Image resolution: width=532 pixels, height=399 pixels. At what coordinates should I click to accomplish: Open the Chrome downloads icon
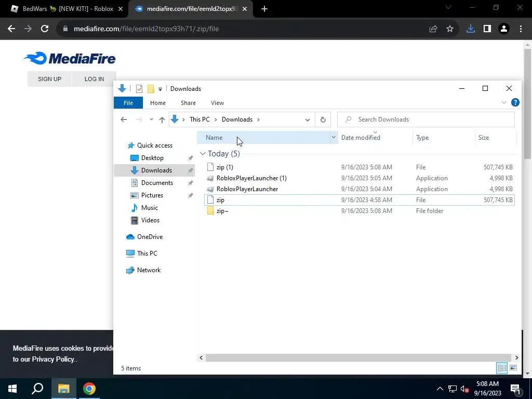pos(471,29)
